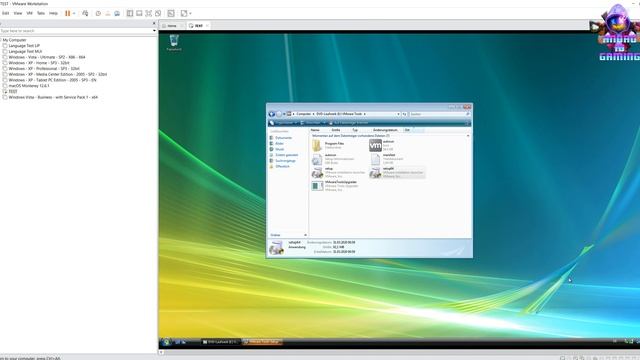Open the power options arrow beside Suspend
Image resolution: width=640 pixels, height=360 pixels.
74,13
